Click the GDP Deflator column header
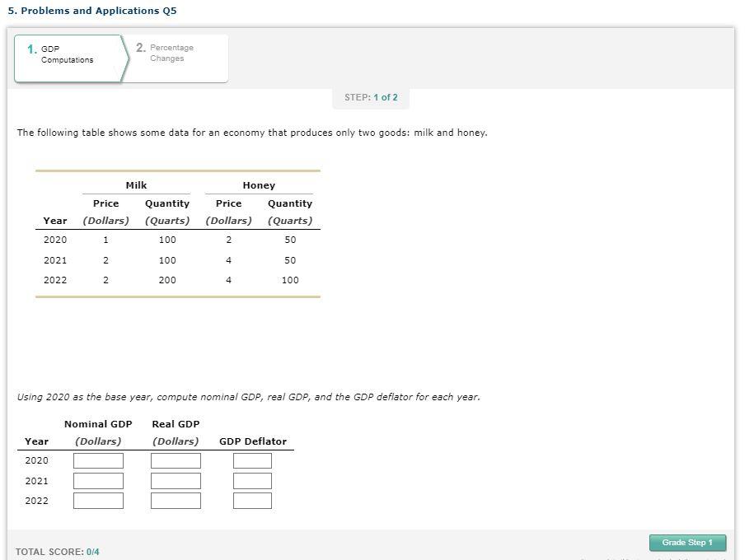 (x=252, y=441)
